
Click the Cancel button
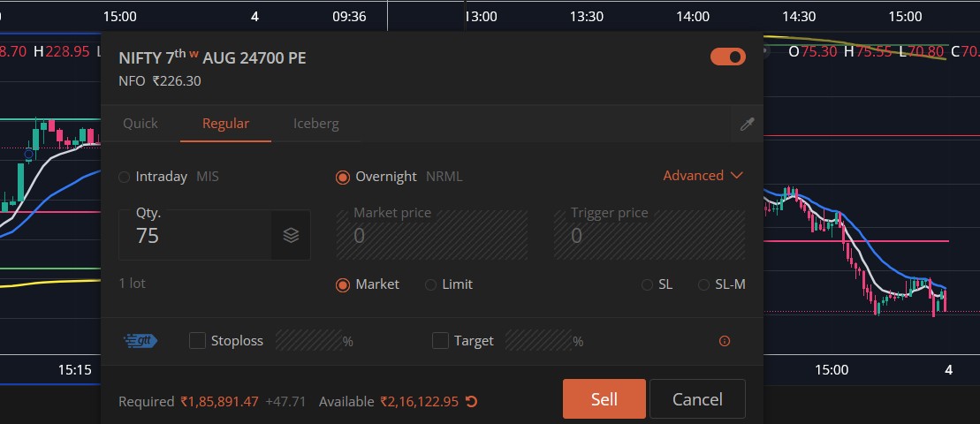[x=697, y=399]
